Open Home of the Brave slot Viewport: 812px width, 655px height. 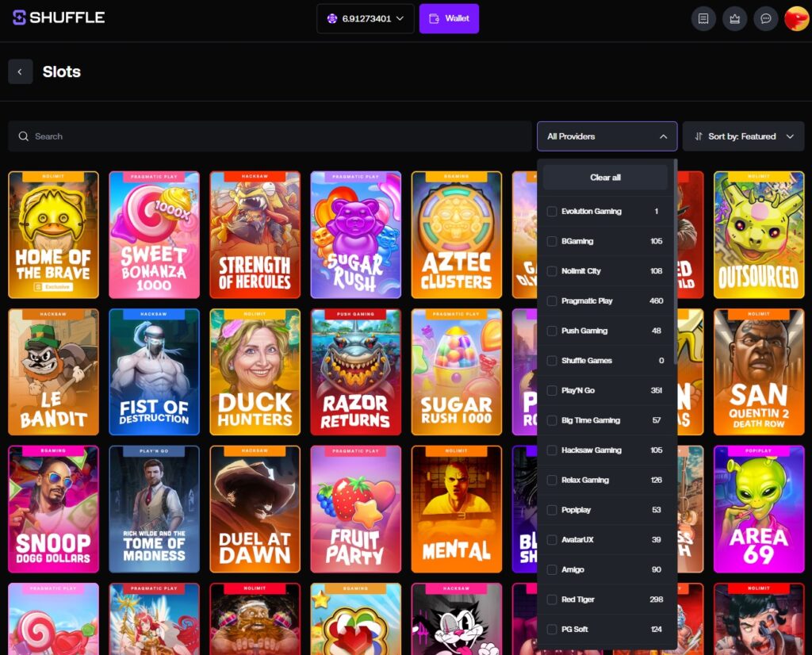click(53, 235)
